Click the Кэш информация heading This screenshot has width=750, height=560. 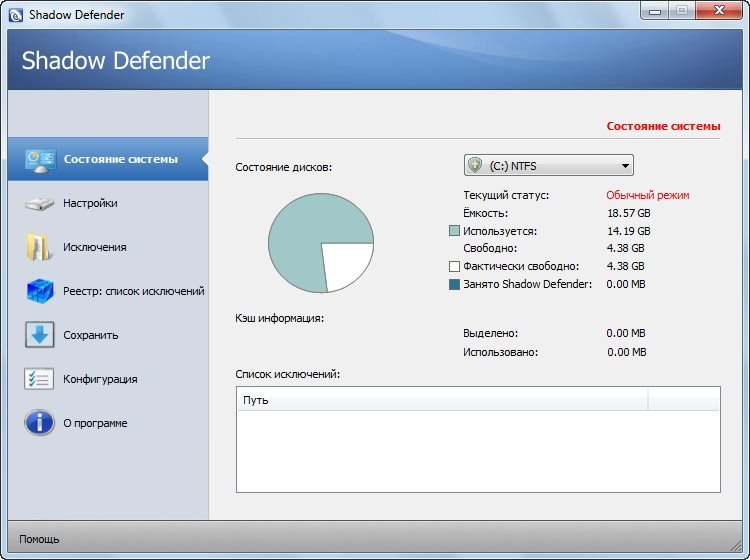279,318
